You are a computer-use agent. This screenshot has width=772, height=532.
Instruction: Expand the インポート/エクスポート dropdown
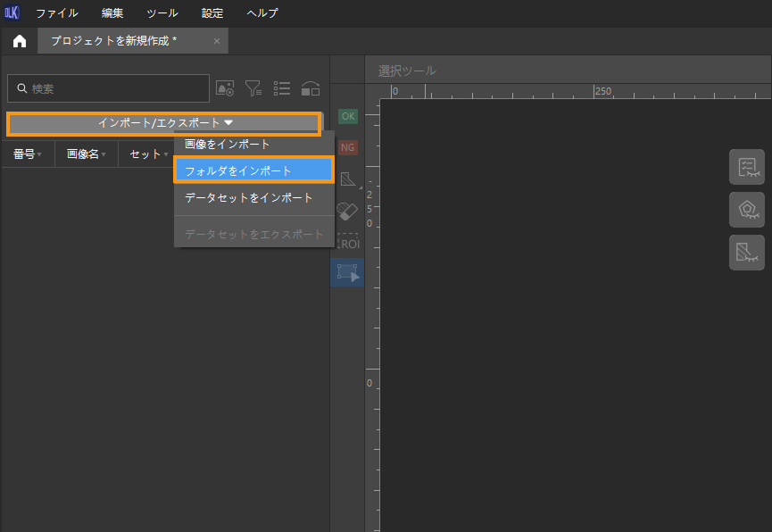164,123
